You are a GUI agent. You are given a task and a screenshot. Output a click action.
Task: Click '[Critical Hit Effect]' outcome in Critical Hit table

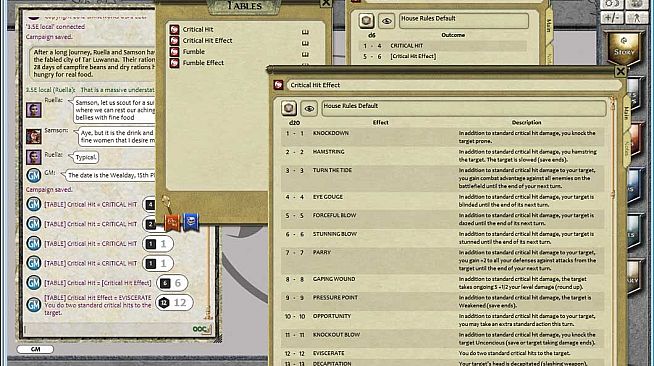pos(413,56)
